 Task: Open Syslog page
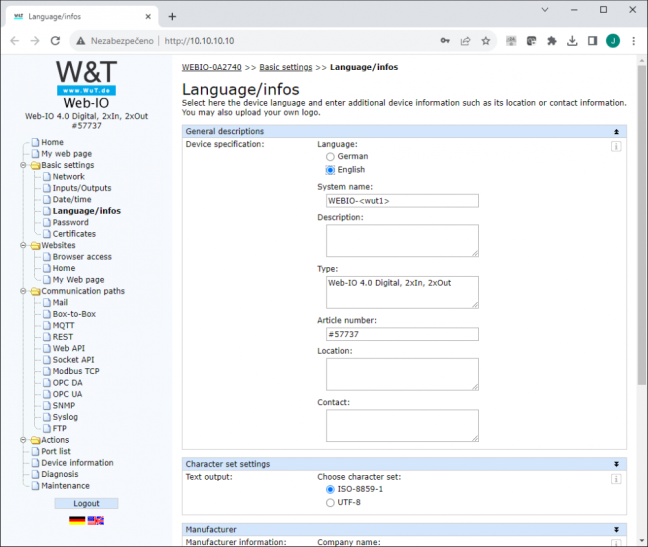(x=65, y=417)
